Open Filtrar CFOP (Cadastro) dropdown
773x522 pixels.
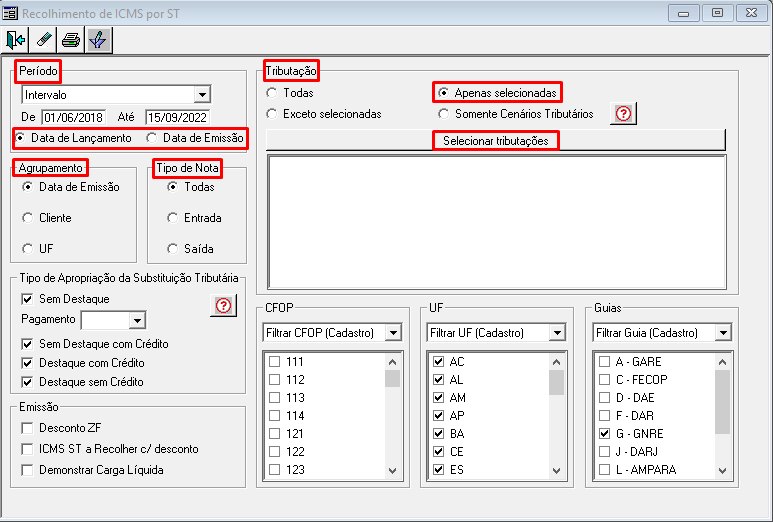tap(393, 333)
